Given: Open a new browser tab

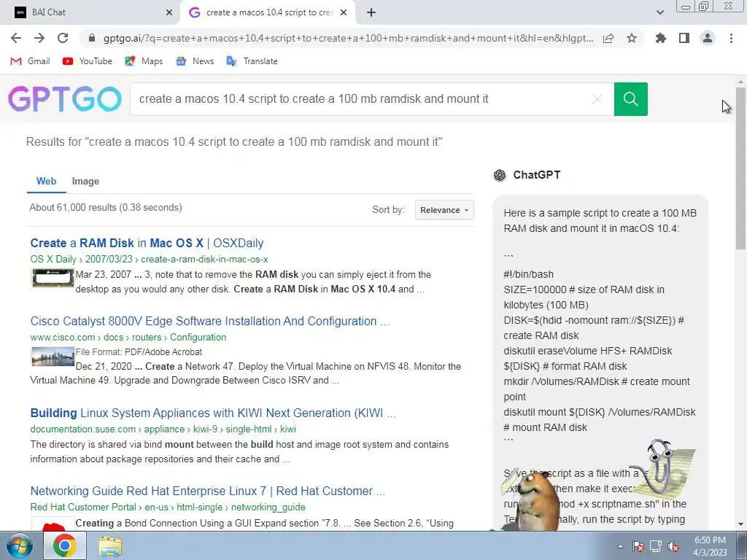Looking at the screenshot, I should coord(371,12).
